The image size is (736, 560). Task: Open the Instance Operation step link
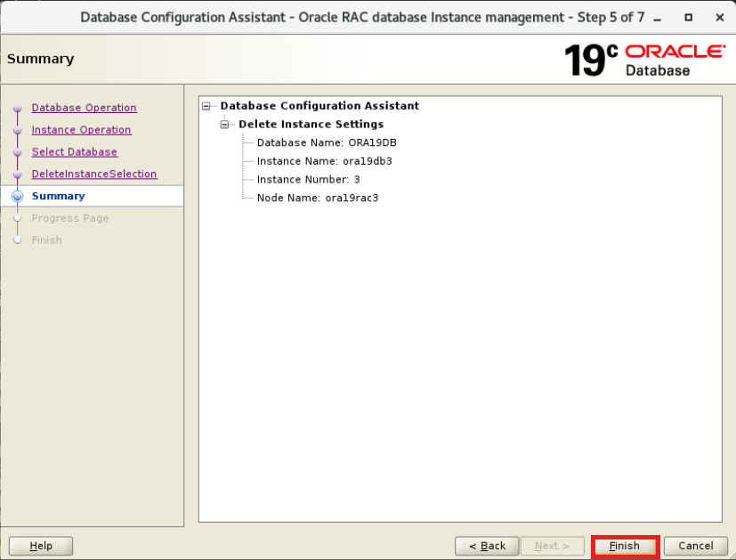click(x=81, y=130)
